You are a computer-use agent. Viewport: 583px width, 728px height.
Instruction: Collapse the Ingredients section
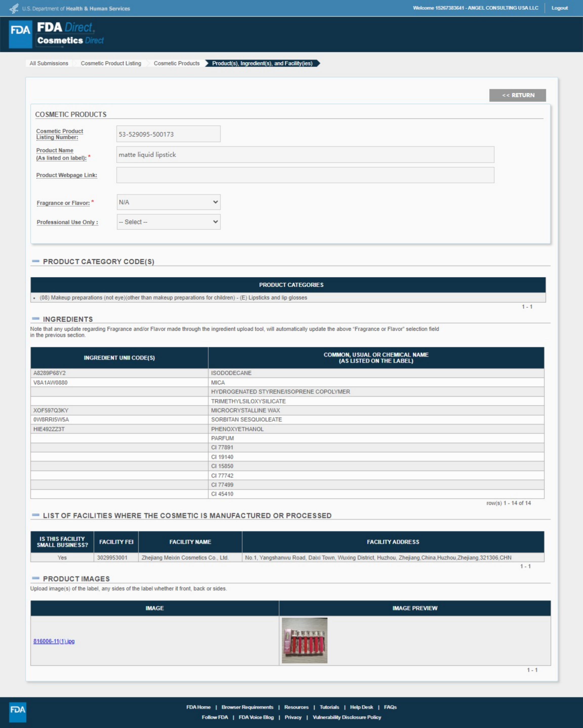point(35,319)
